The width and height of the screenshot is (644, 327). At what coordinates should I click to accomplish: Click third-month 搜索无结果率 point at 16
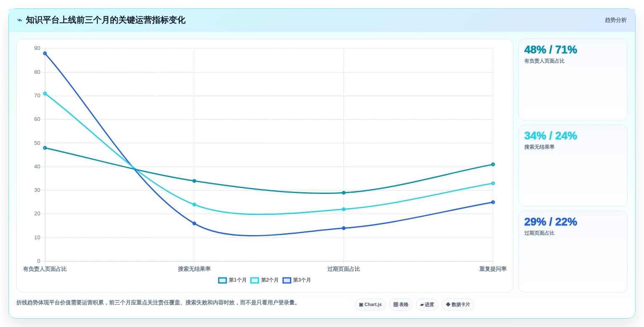click(x=194, y=223)
